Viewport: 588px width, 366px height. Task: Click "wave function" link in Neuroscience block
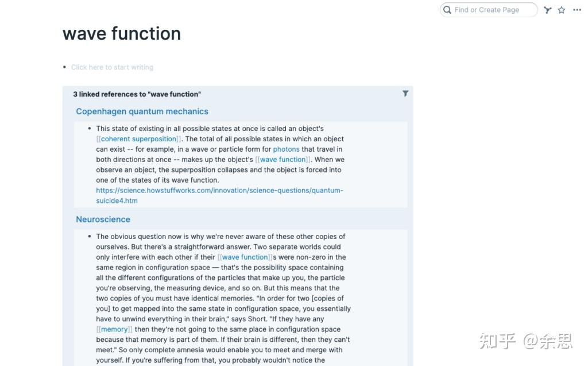click(245, 257)
